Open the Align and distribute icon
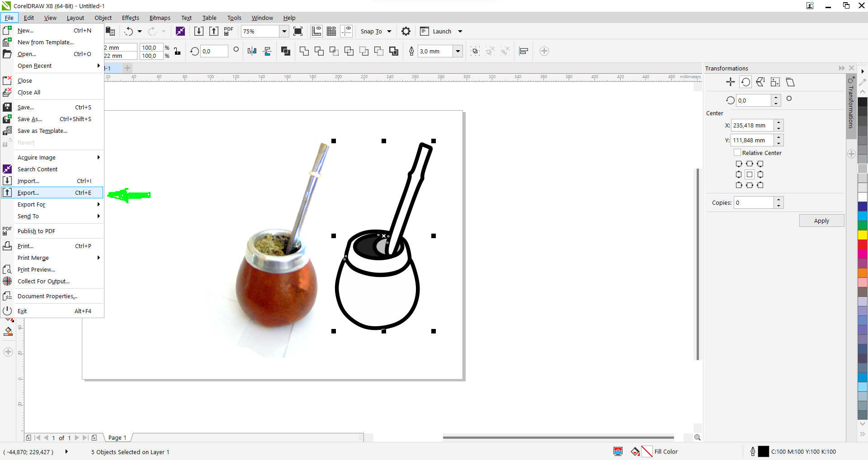 pos(524,51)
